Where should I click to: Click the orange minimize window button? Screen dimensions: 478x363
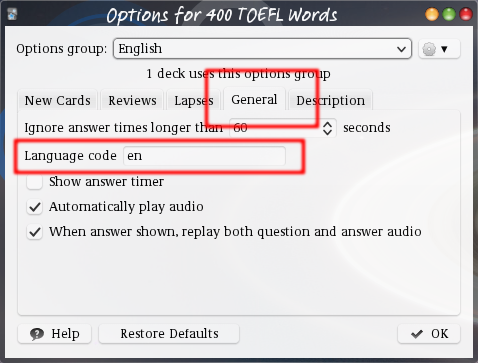(x=432, y=14)
